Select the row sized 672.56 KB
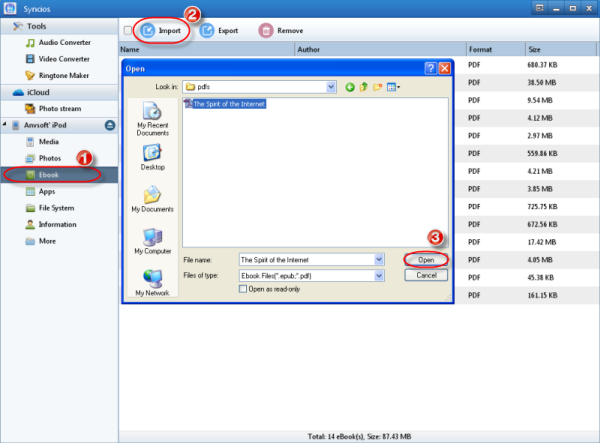The image size is (600, 443). (526, 224)
